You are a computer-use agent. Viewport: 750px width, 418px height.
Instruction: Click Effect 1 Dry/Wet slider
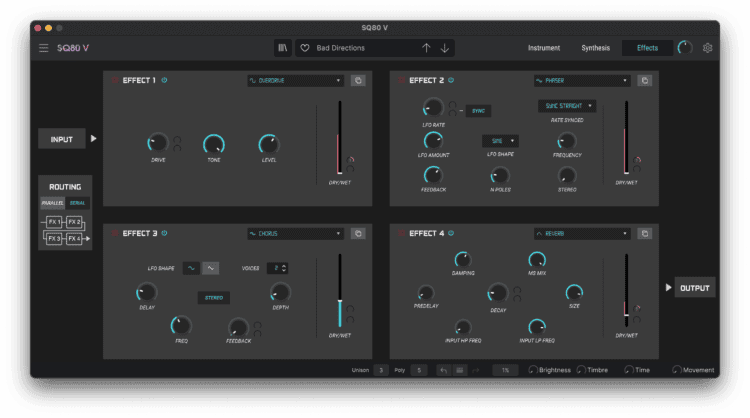[340, 137]
